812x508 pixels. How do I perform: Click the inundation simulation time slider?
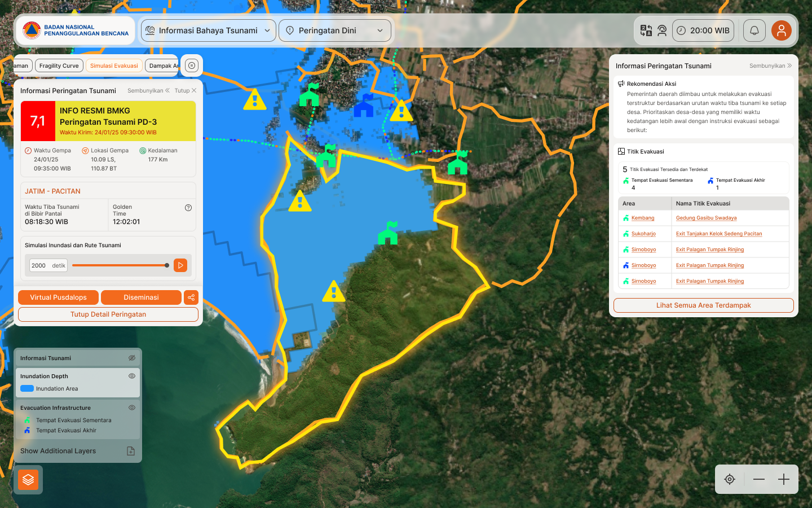[x=120, y=265]
